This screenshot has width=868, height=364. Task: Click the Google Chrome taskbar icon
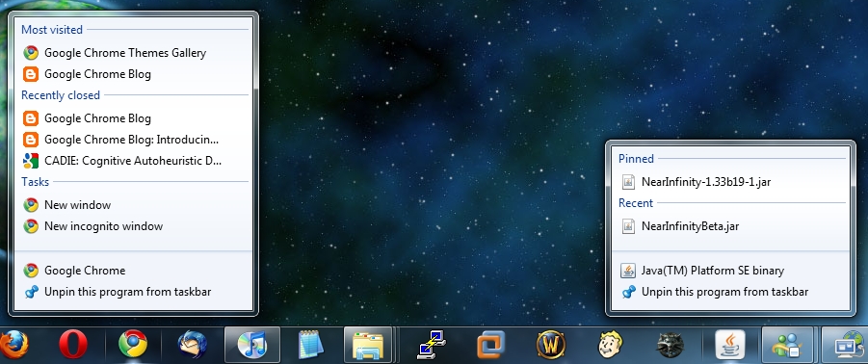coord(133,345)
